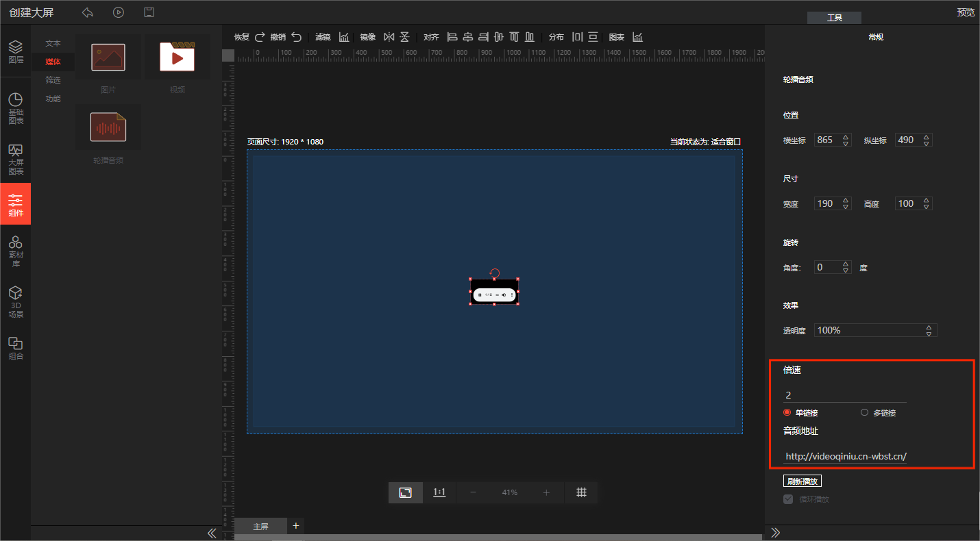Select the 工具 tab in right panel
Image resolution: width=980 pixels, height=541 pixels.
coord(834,18)
